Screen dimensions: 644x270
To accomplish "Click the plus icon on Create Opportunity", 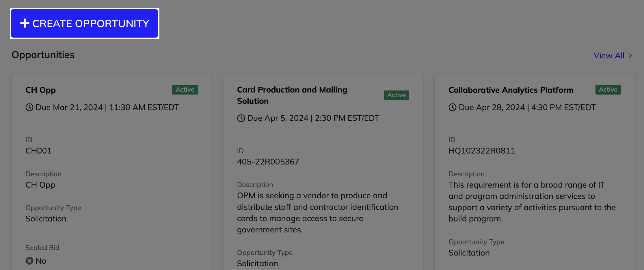I will [x=25, y=23].
